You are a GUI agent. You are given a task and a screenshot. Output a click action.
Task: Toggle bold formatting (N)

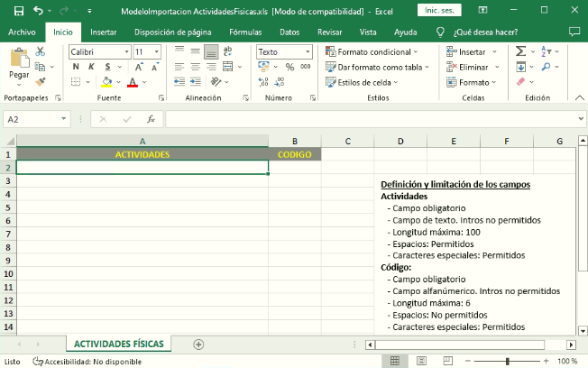coord(75,68)
